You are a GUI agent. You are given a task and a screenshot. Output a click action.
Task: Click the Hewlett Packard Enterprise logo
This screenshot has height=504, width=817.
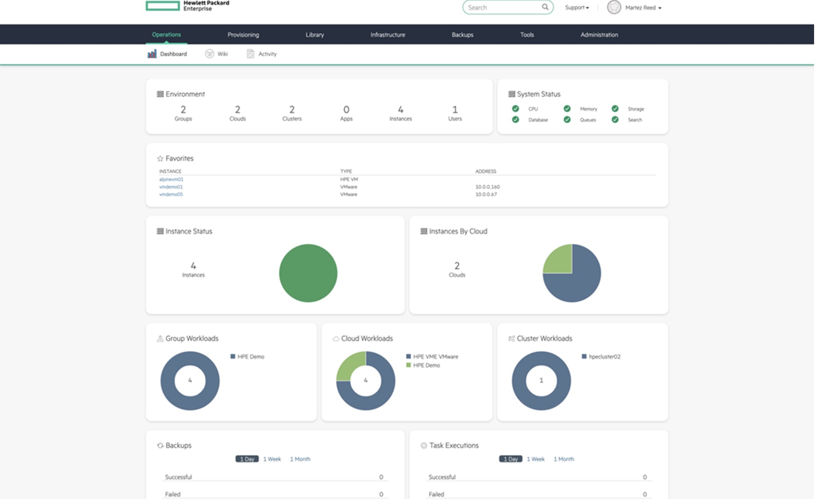click(x=187, y=6)
